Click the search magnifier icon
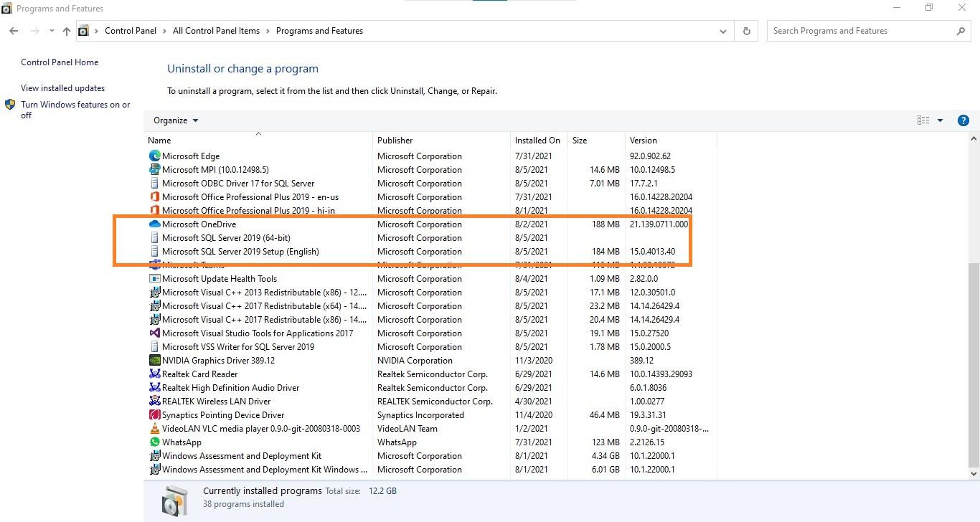Image resolution: width=980 pixels, height=522 pixels. pos(961,31)
